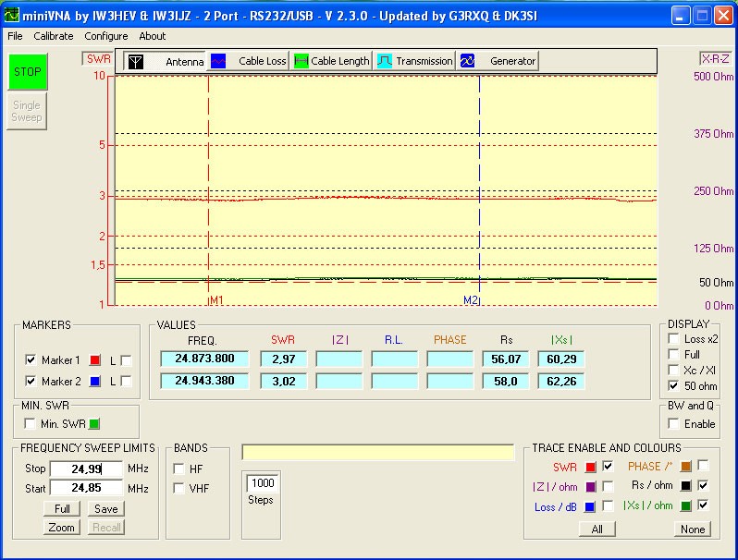This screenshot has width=738, height=560.
Task: Toggle the 50 ohm display checkbox
Action: coord(673,385)
